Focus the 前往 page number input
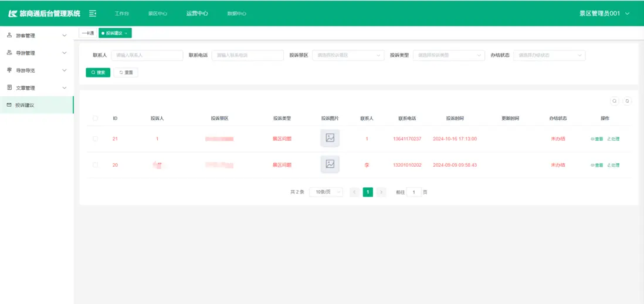644x304 pixels. 414,192
